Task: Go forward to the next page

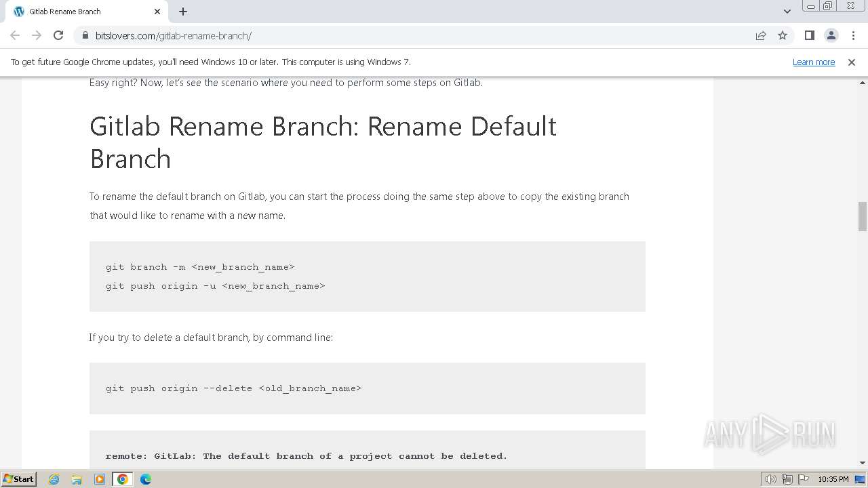Action: [37, 35]
